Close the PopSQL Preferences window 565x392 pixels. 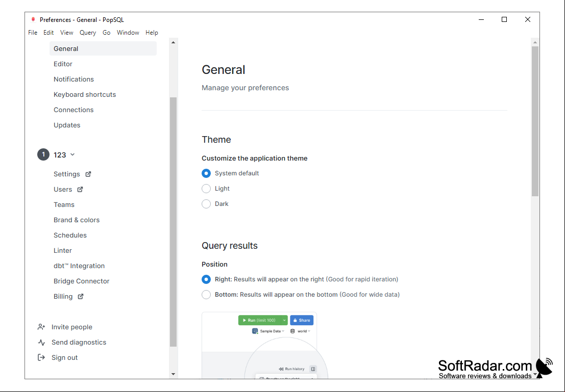tap(528, 19)
